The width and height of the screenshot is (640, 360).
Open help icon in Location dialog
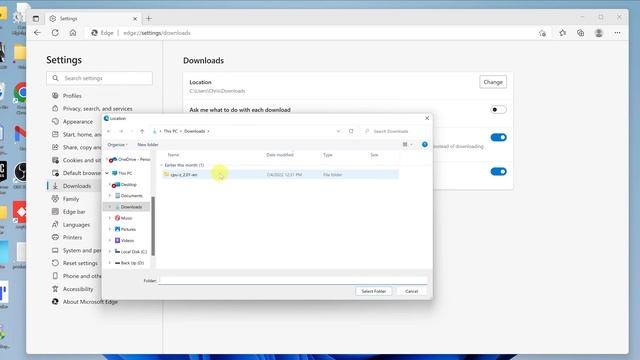[x=424, y=144]
